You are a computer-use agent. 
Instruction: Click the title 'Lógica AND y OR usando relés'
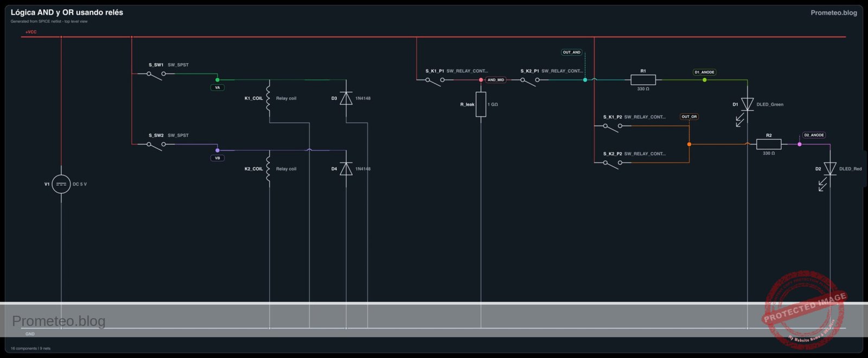(67, 12)
